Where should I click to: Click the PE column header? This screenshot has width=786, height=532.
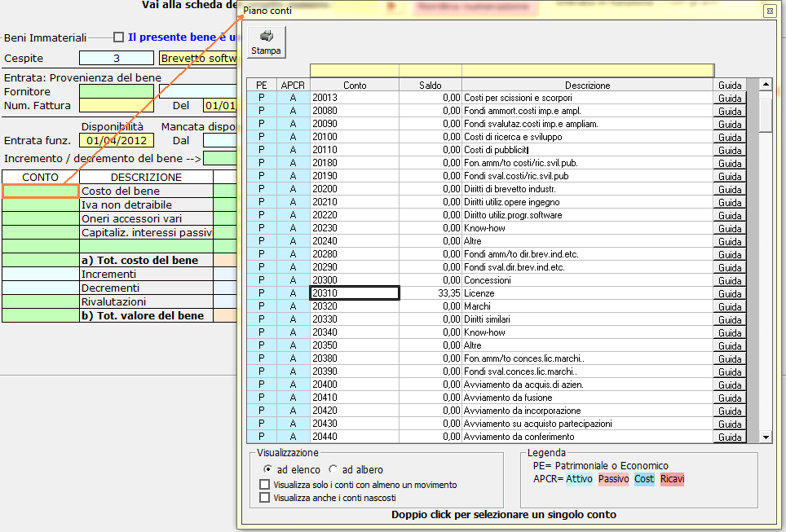click(x=261, y=85)
